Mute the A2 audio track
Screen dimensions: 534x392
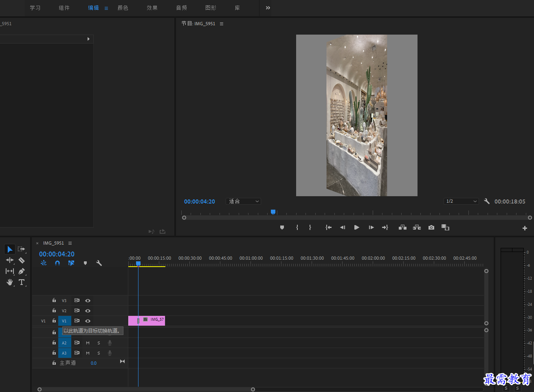click(88, 343)
